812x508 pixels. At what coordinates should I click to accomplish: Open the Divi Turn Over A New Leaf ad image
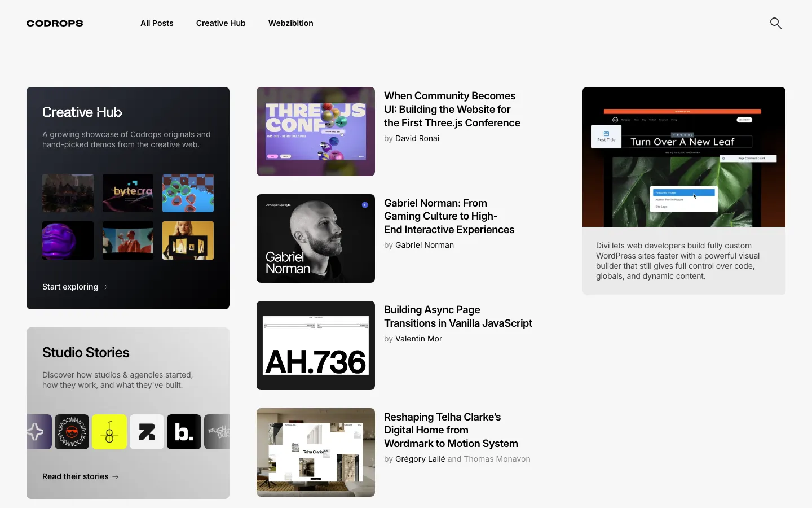coord(684,157)
